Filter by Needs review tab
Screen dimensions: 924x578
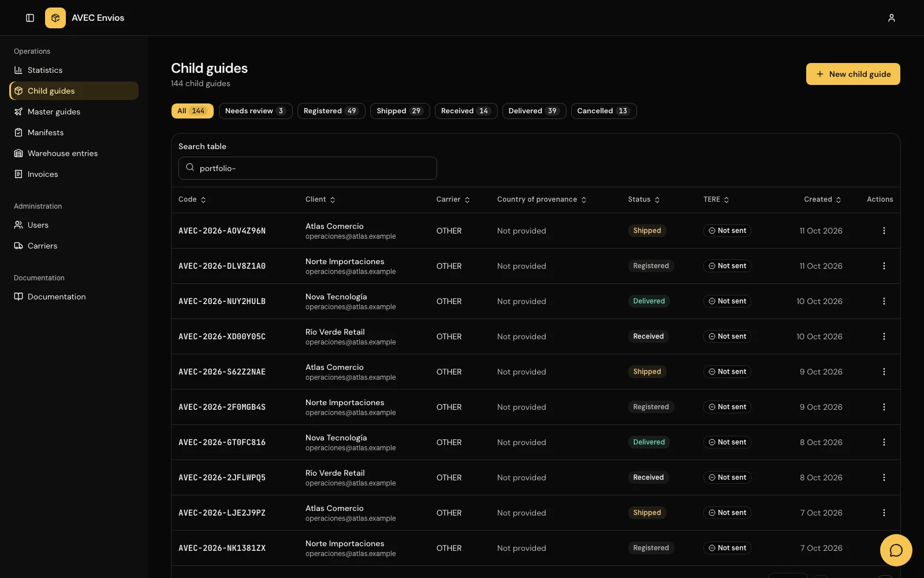coord(255,111)
